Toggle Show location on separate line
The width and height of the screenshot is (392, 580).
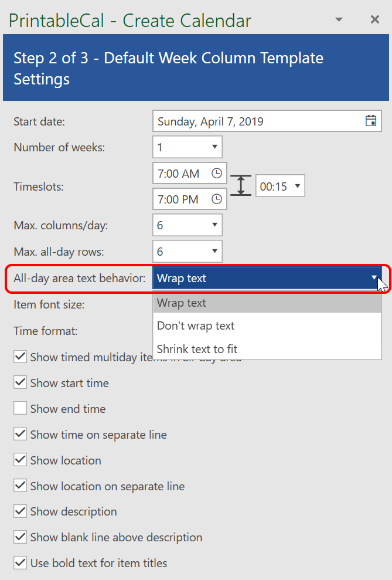click(21, 486)
